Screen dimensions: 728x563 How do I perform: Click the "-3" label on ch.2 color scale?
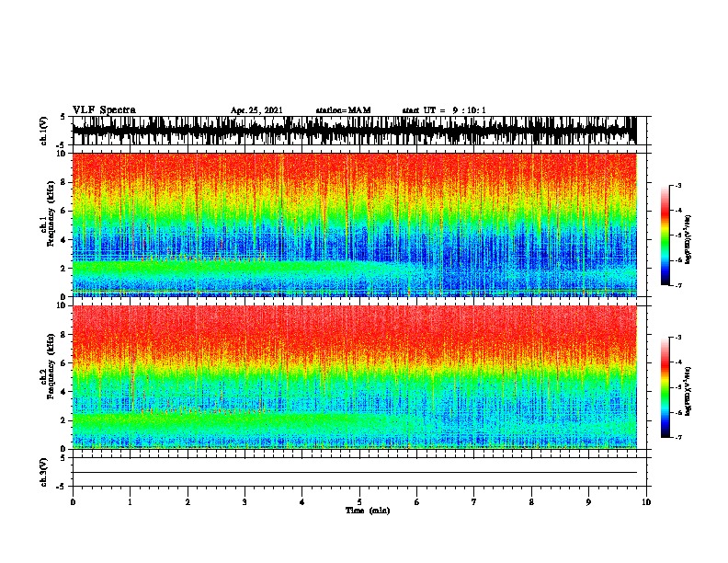pyautogui.click(x=677, y=338)
